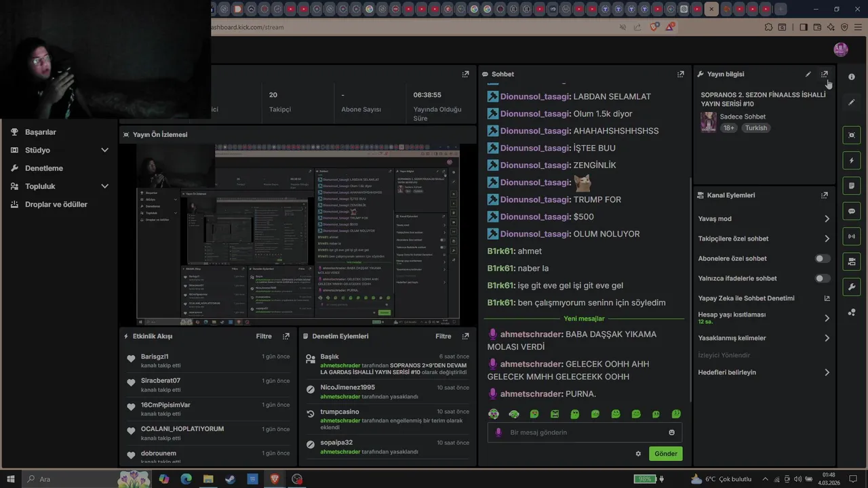The height and width of the screenshot is (488, 868).
Task: Pop out the session stats panel
Action: tap(465, 74)
